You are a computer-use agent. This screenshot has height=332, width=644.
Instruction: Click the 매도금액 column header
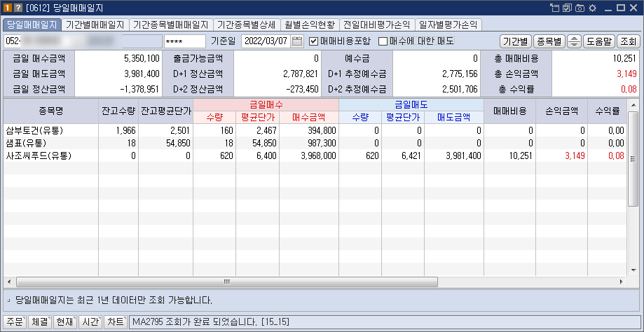(454, 118)
